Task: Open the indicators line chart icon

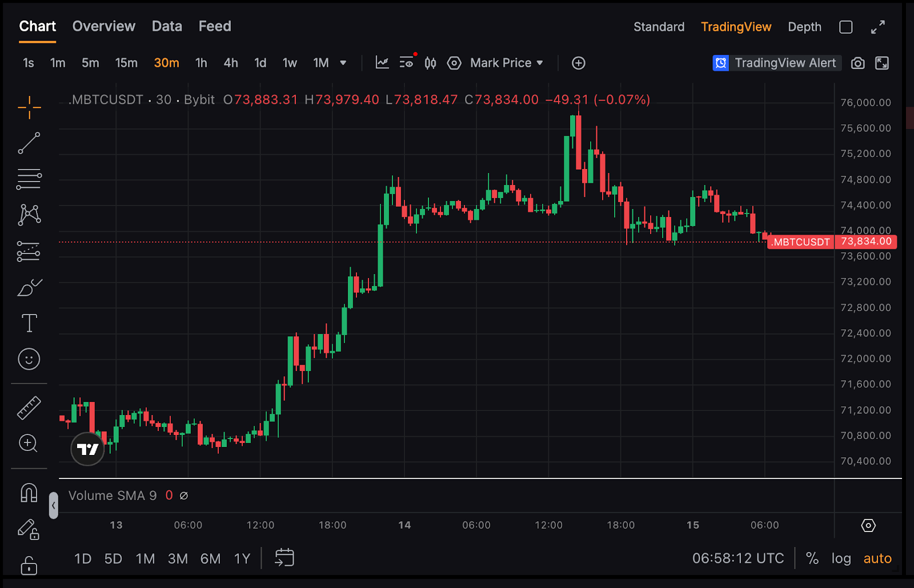Action: coord(382,63)
